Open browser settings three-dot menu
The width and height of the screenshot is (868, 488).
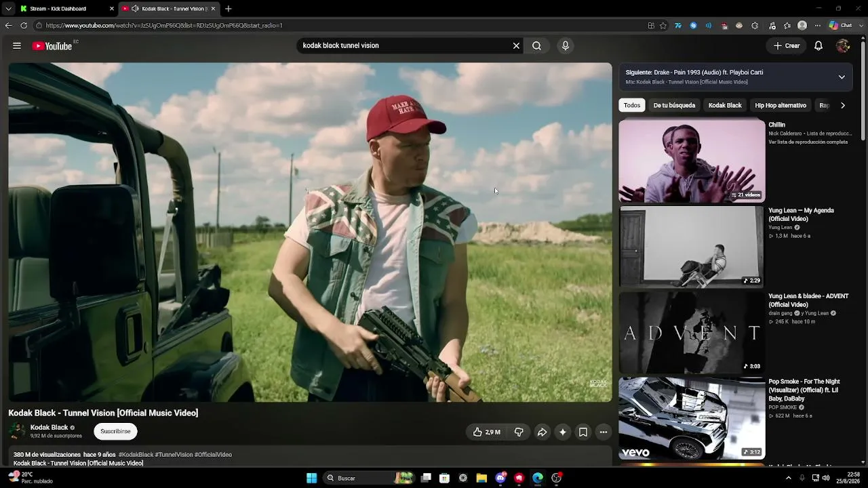coord(818,26)
